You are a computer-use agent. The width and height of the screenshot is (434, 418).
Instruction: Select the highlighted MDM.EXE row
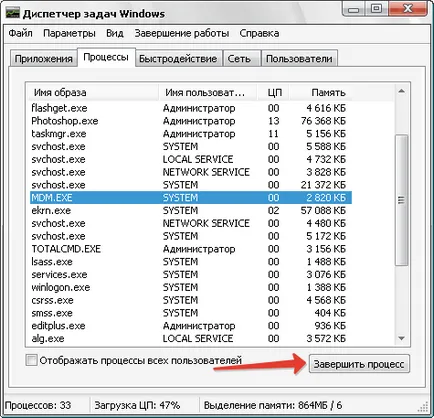click(x=191, y=198)
